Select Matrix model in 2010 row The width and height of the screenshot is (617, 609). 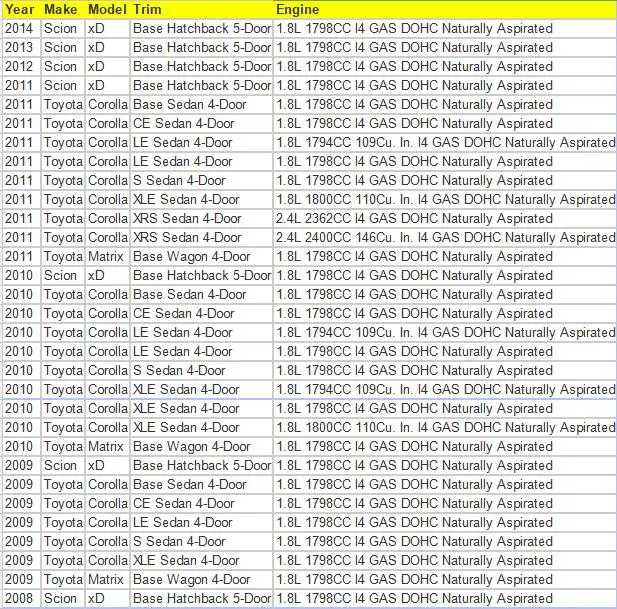(x=107, y=447)
